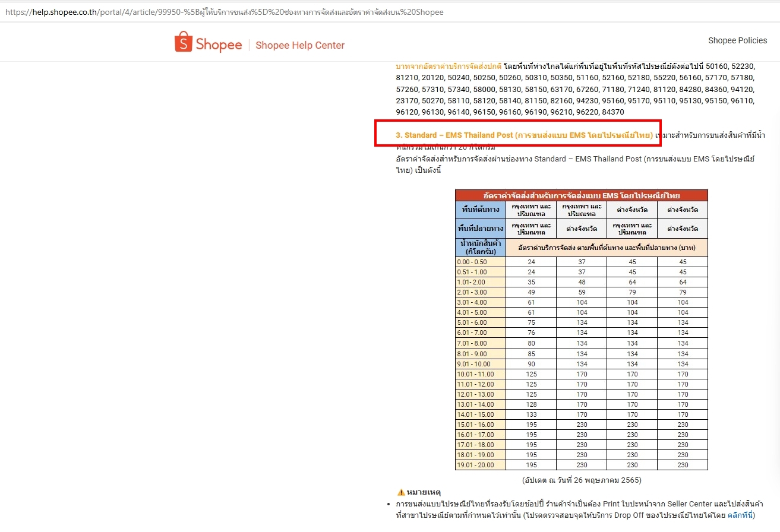The image size is (780, 532).
Task: Click the rate value 35 in the table
Action: pyautogui.click(x=531, y=282)
